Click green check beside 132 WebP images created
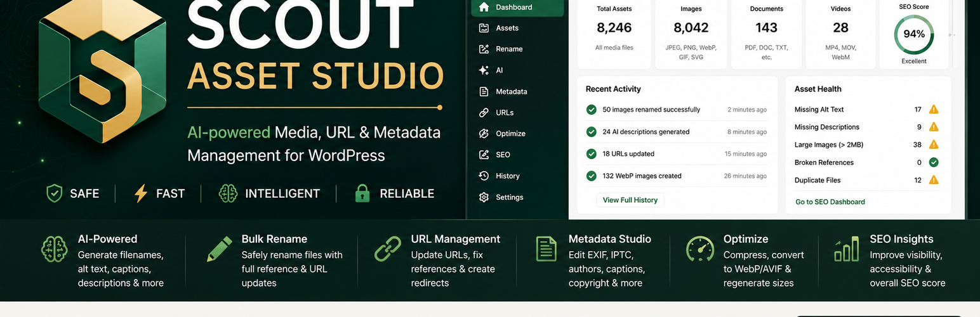980x317 pixels. (x=592, y=176)
